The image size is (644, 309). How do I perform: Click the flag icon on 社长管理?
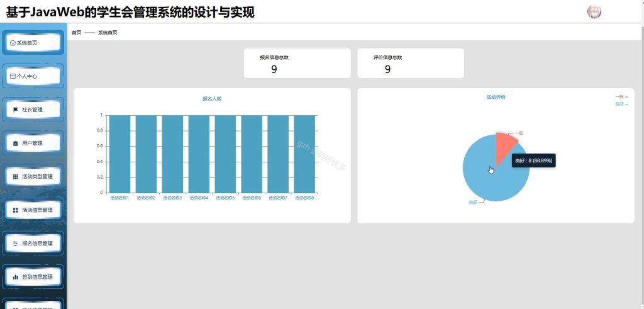point(16,110)
